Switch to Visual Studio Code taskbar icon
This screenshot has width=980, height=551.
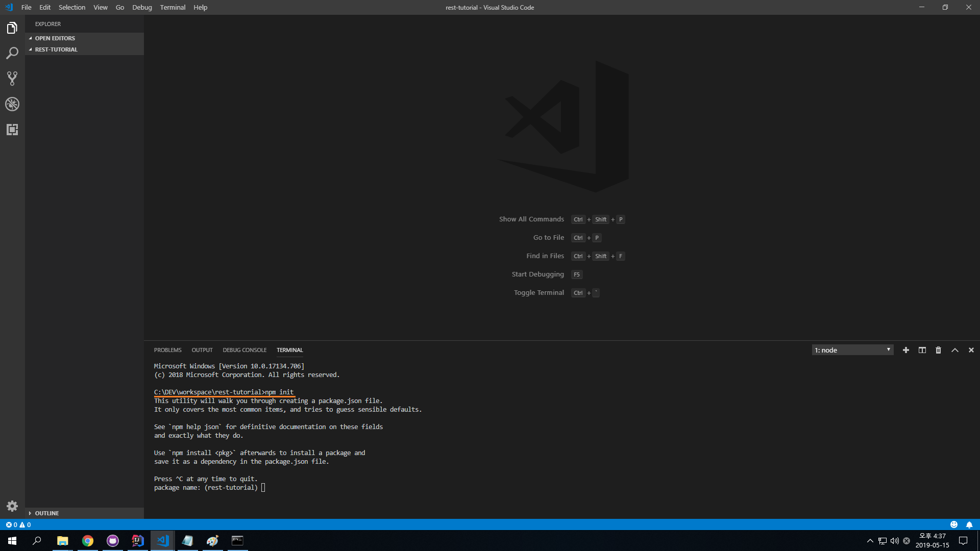click(163, 541)
